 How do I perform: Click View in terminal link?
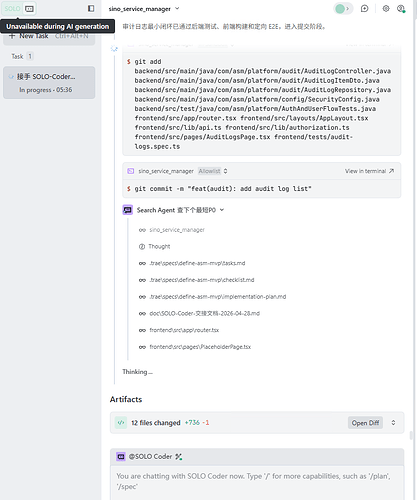(x=369, y=171)
